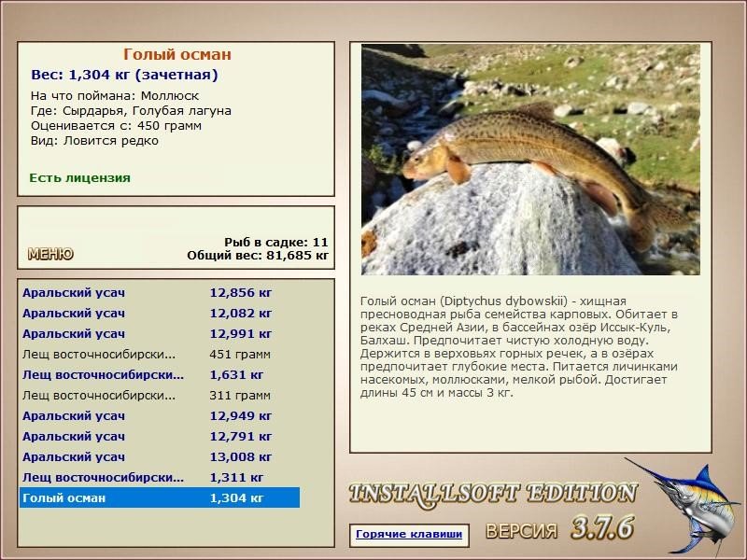Click the Вес: 1,304 кг (зачетная) text

coord(124,75)
